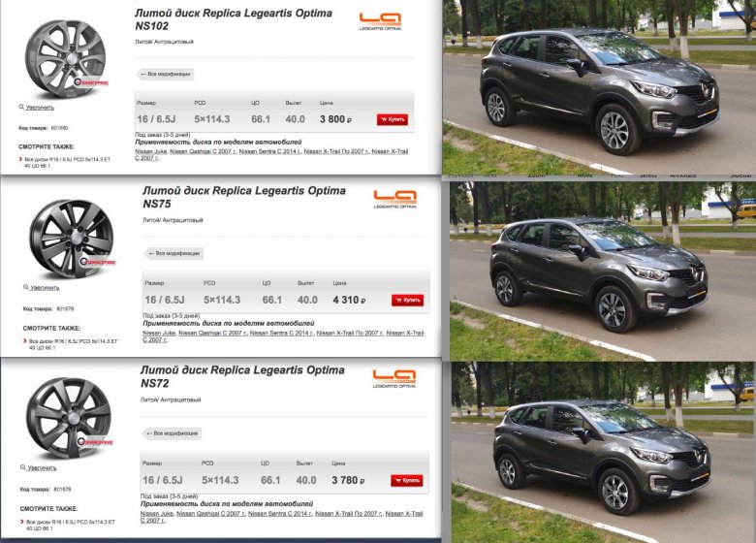Open 'Все диски R16' related link under NS102
Screen dimensions: 756x543
63,160
